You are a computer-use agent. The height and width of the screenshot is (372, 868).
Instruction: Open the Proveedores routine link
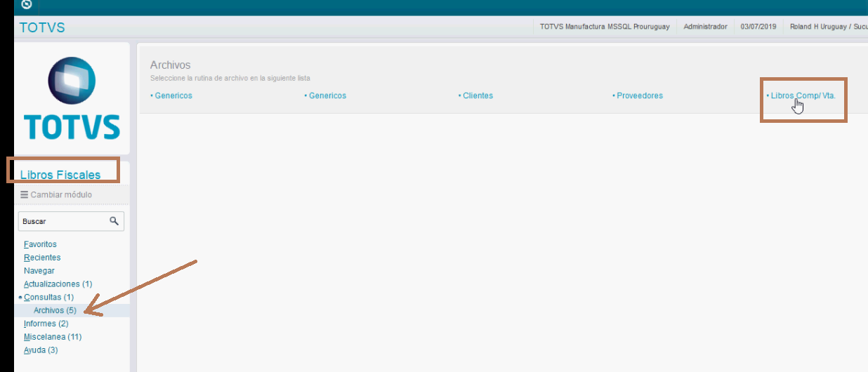tap(638, 95)
